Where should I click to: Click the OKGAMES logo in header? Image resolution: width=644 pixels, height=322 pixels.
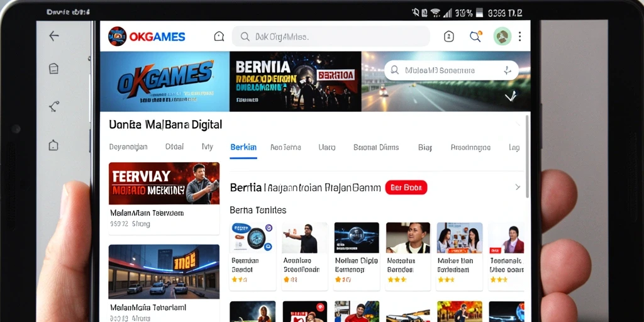coord(147,36)
